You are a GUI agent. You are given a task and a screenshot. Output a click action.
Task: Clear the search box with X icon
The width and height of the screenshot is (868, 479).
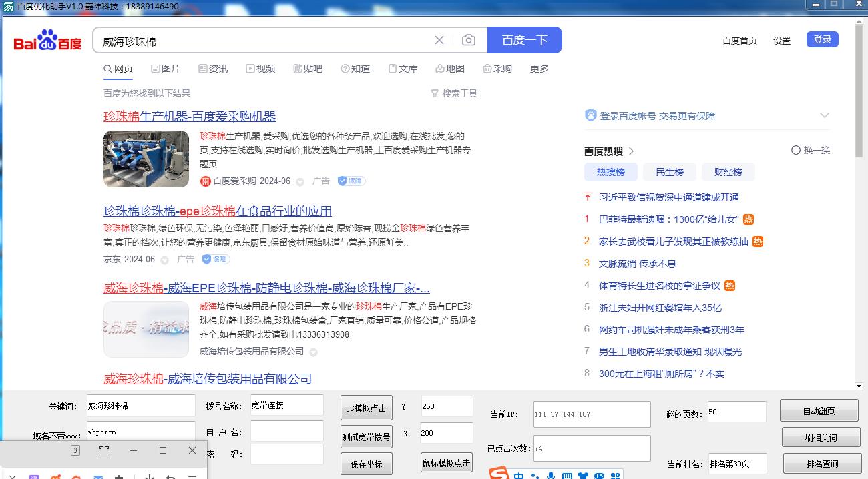pyautogui.click(x=439, y=40)
